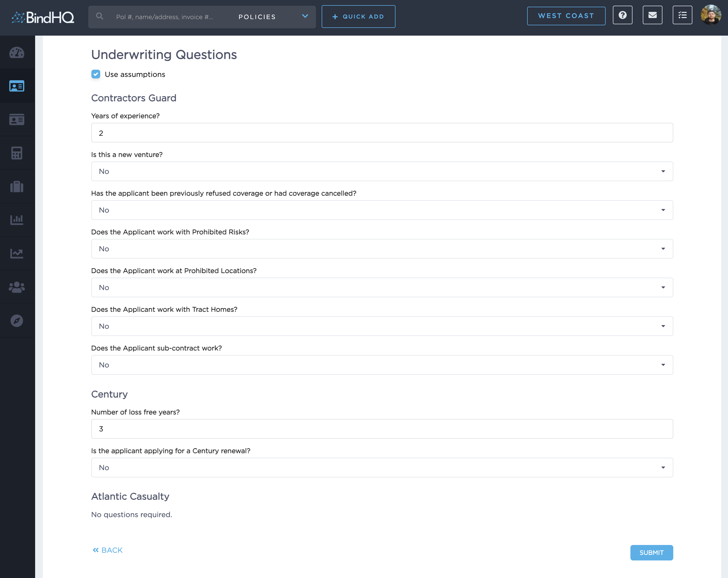Screen dimensions: 728x578
Task: Open the Century renewal dropdown
Action: pos(382,468)
